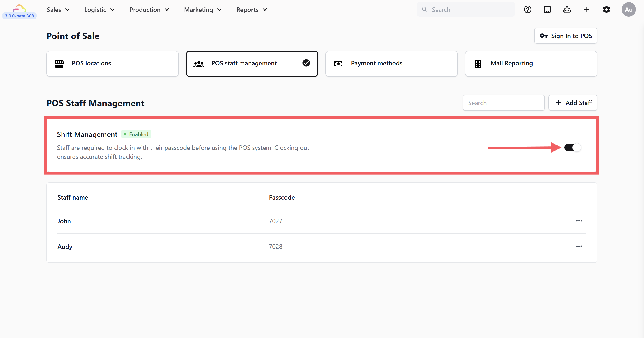Click the version badge 3.0.0-beta.308
Screen dimensions: 644x338
coord(19,16)
